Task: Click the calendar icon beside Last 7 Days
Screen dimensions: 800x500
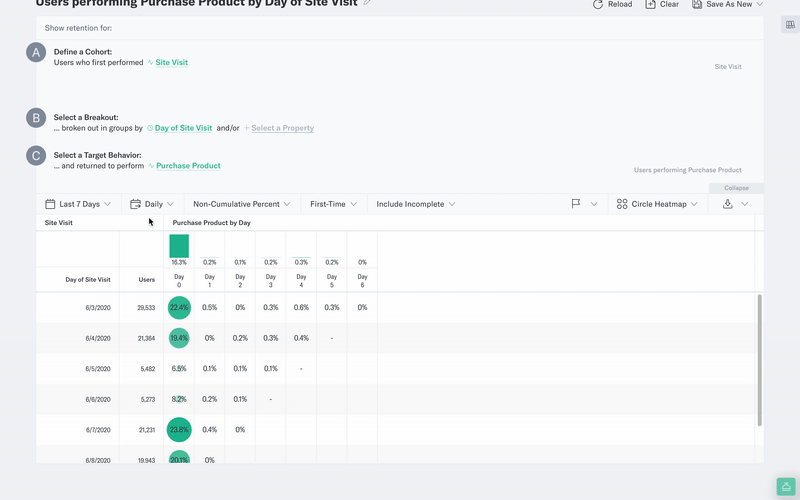Action: (x=50, y=204)
